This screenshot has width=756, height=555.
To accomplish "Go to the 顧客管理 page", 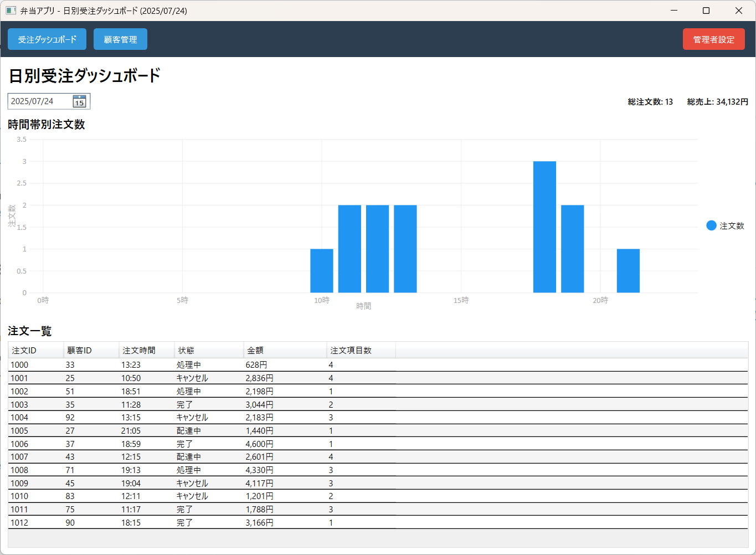I will click(x=120, y=39).
